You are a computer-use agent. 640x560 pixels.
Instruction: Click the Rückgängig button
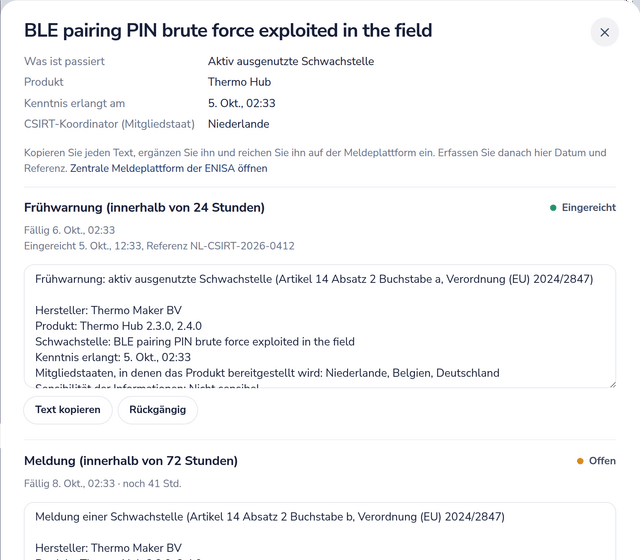(x=158, y=410)
